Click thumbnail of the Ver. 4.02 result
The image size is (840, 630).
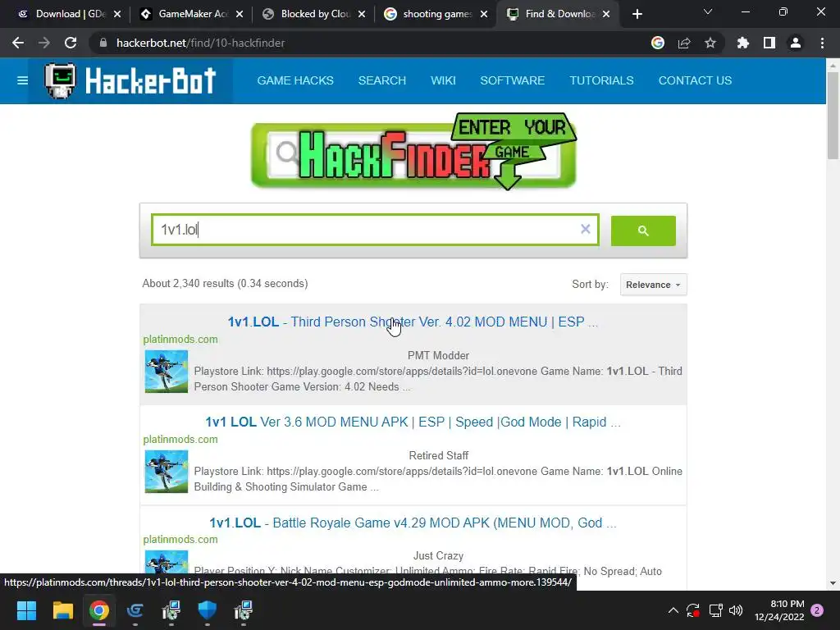tap(166, 372)
